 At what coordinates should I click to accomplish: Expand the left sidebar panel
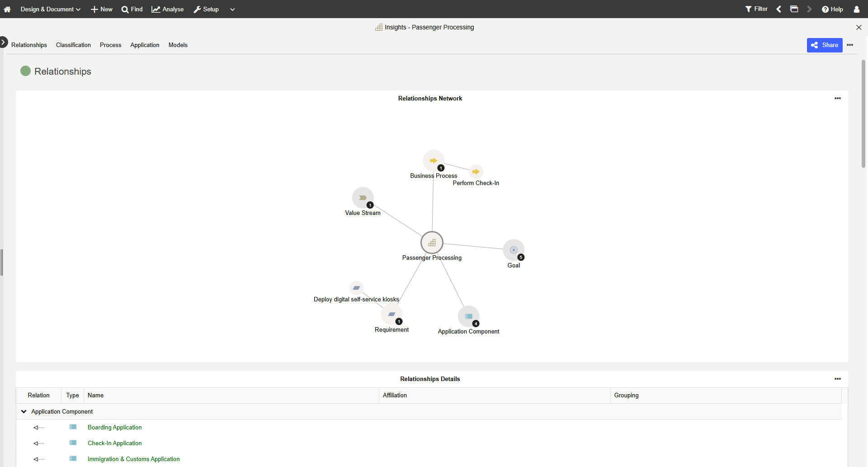(3, 42)
